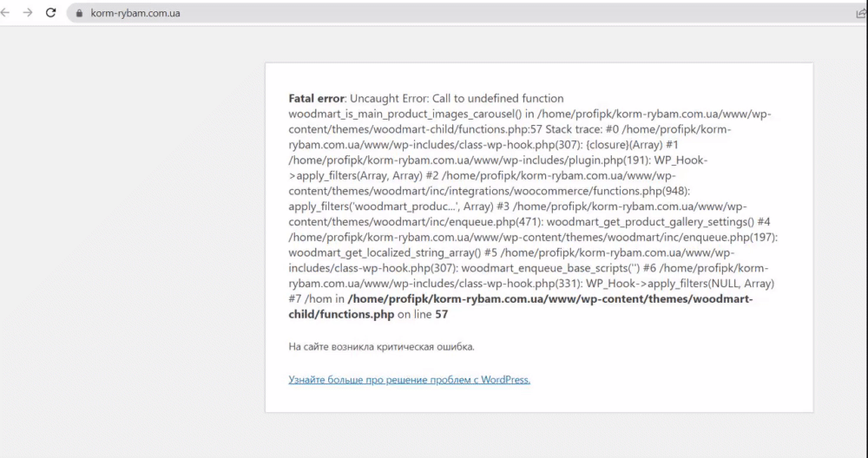868x458 pixels.
Task: Reload the page with the refresh icon
Action: pos(50,13)
